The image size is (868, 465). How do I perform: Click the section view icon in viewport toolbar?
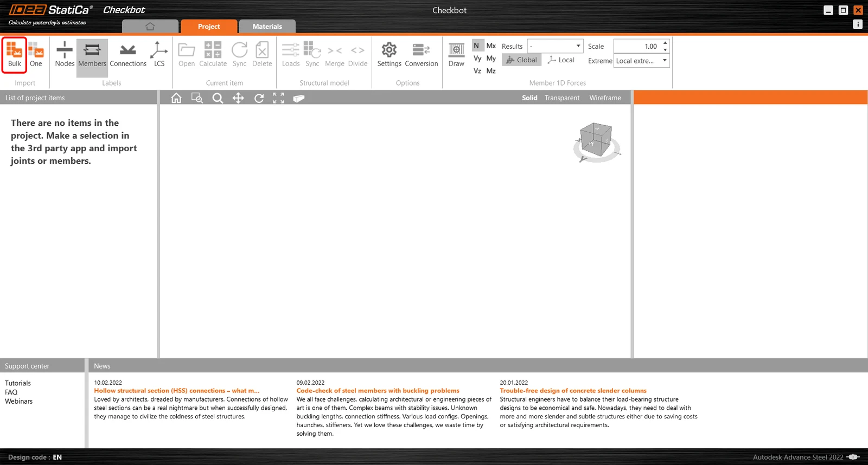point(299,98)
